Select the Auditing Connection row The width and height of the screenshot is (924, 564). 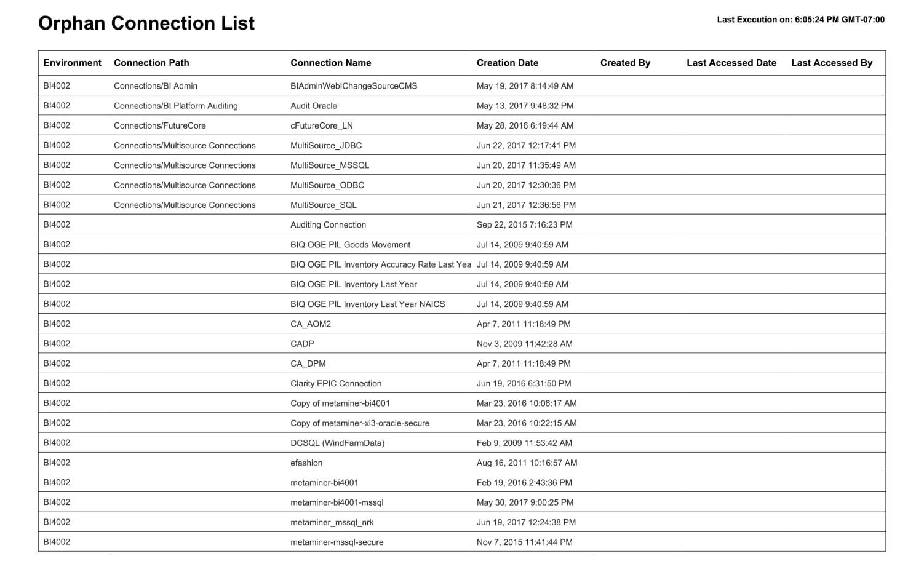[462, 224]
